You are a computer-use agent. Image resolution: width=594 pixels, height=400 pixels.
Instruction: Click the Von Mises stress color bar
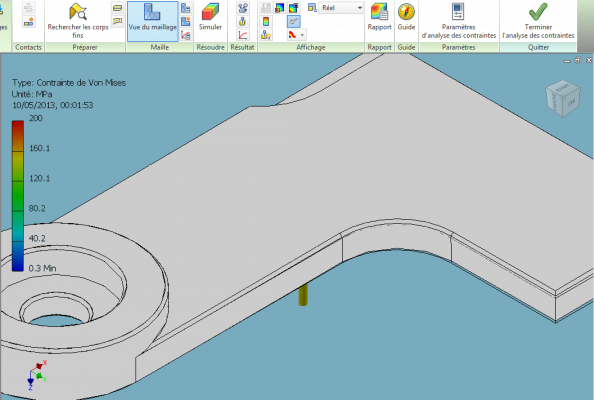pyautogui.click(x=18, y=196)
